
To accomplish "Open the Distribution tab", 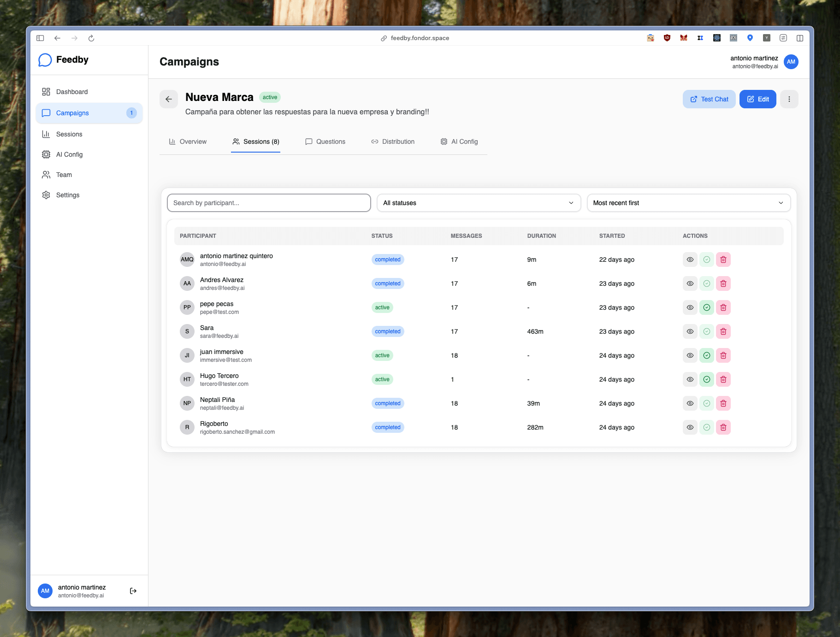I will [398, 142].
